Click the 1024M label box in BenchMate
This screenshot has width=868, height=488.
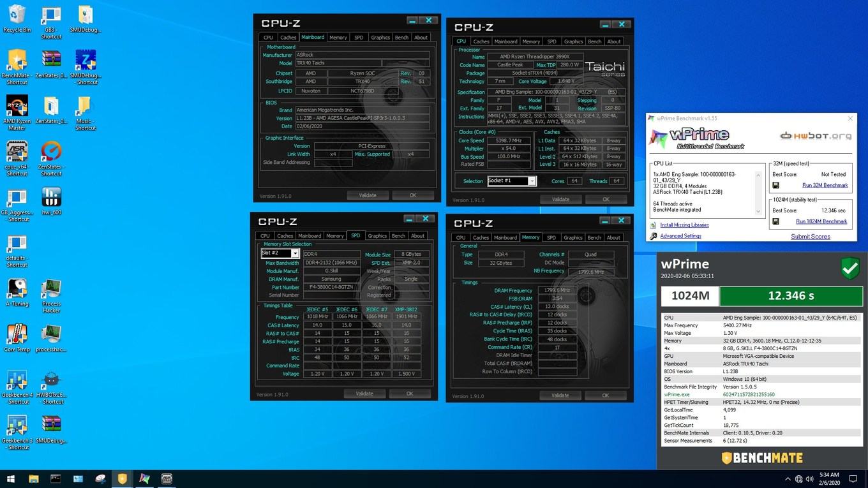[690, 296]
